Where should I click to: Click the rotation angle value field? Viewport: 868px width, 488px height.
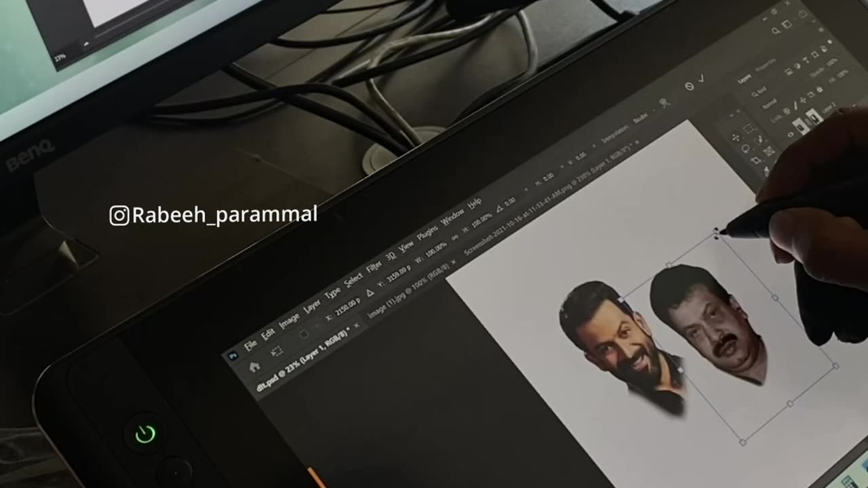tap(509, 203)
